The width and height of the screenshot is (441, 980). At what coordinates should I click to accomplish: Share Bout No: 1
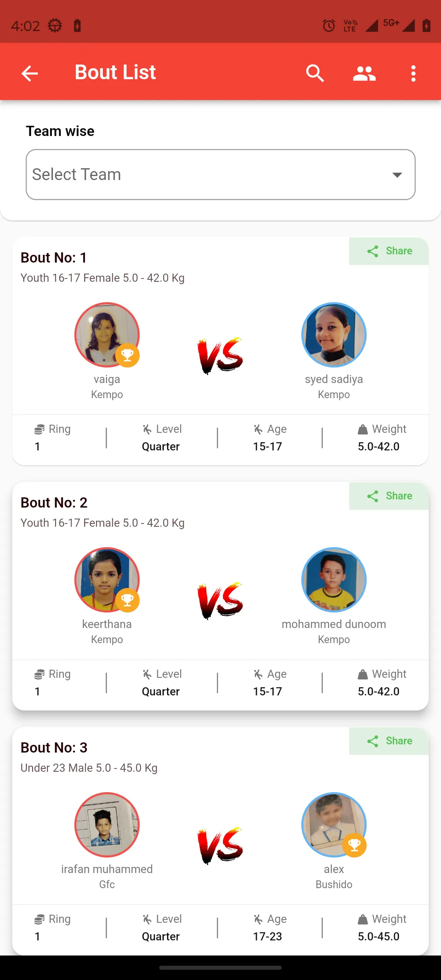point(389,251)
